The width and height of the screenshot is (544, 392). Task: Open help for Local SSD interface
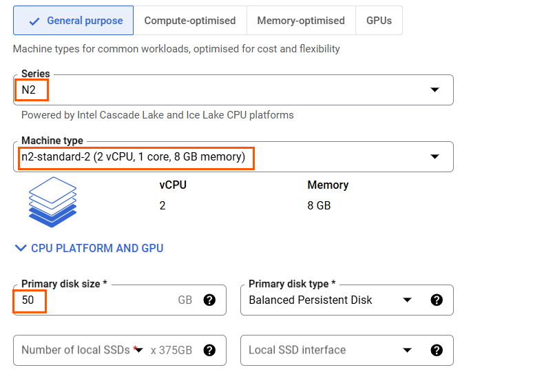coord(437,350)
